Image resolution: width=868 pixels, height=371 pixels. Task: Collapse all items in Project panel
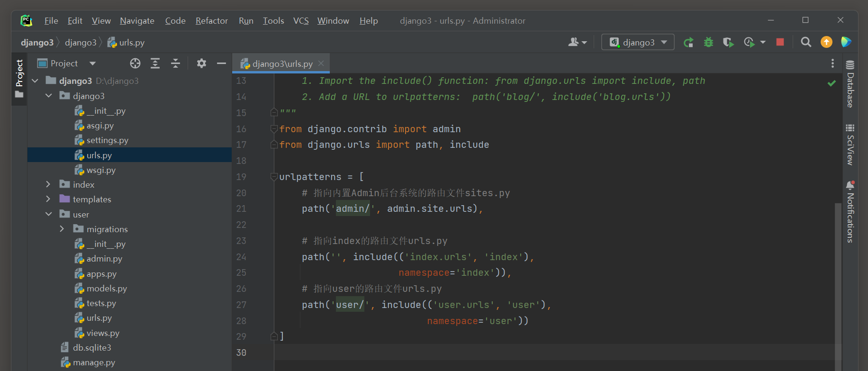pos(175,63)
